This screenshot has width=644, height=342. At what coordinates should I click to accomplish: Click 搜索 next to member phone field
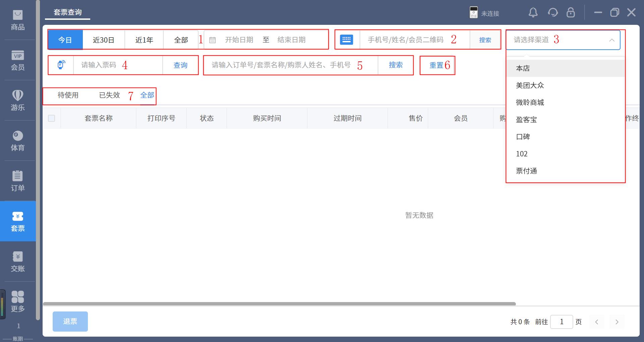(485, 40)
